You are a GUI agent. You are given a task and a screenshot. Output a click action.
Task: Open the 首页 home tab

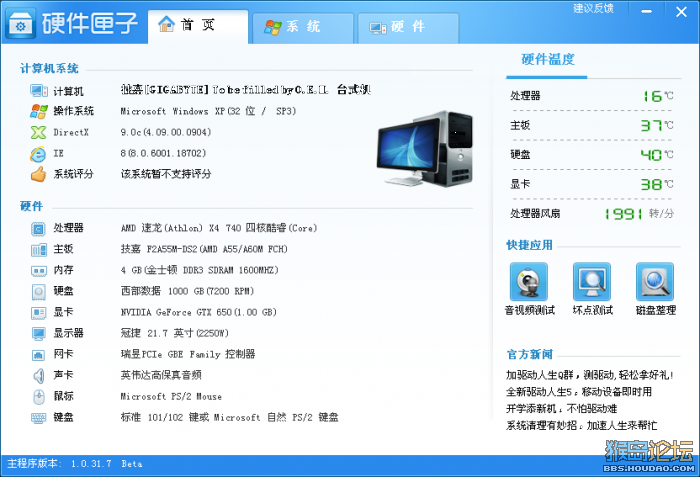[198, 26]
